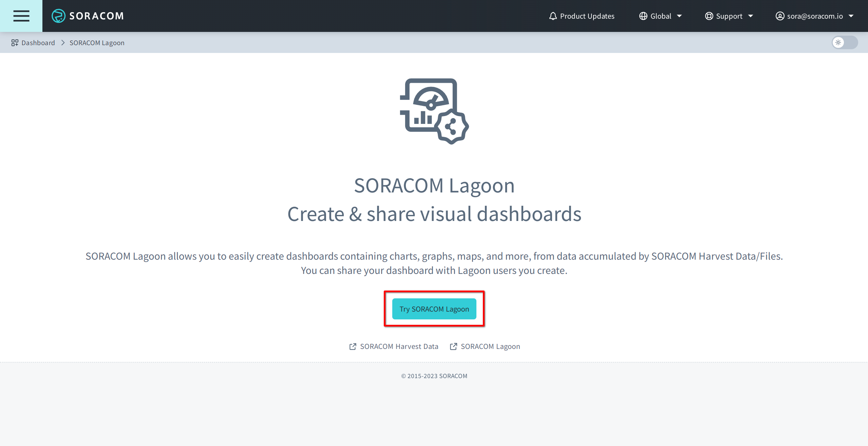Click the Support question mark icon
This screenshot has width=868, height=446.
(709, 16)
